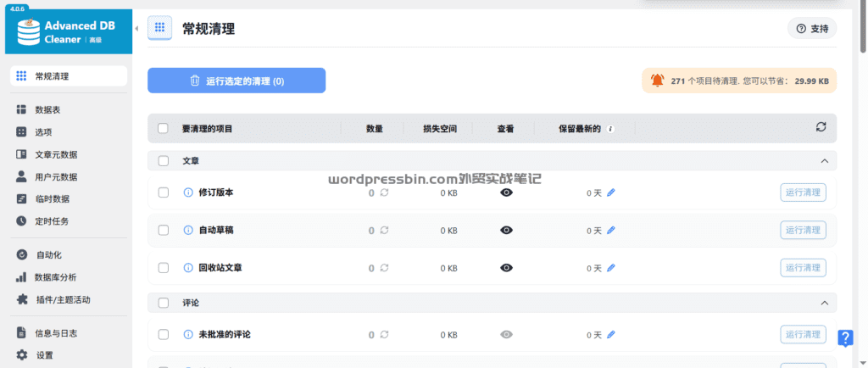
Task: Click 运行清理 for 修订版本
Action: tap(804, 192)
